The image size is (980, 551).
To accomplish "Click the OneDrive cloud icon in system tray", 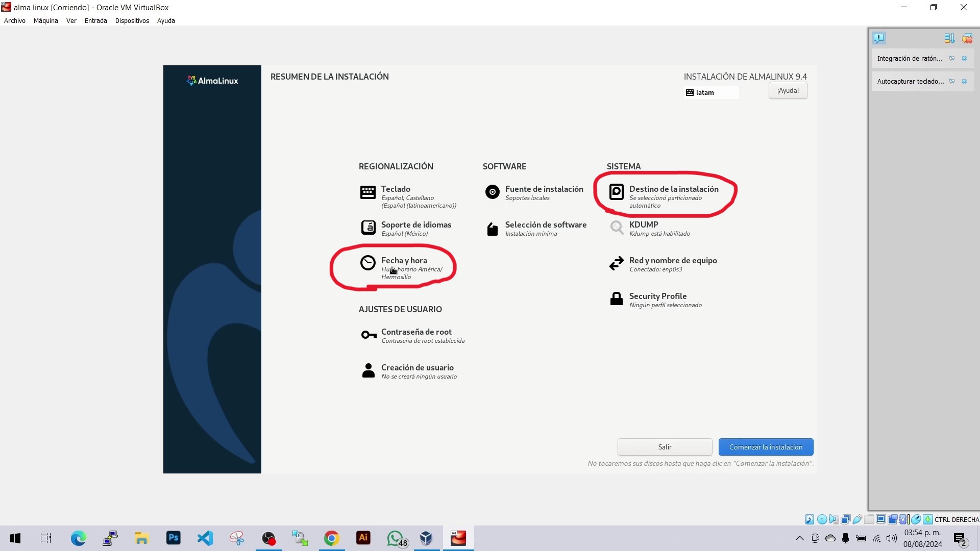I will tap(830, 538).
